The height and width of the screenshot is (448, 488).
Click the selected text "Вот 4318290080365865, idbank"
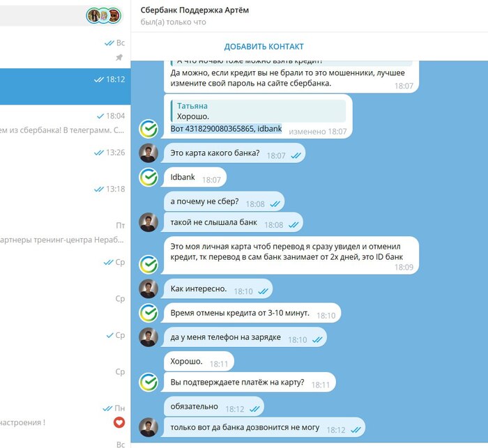coord(227,128)
